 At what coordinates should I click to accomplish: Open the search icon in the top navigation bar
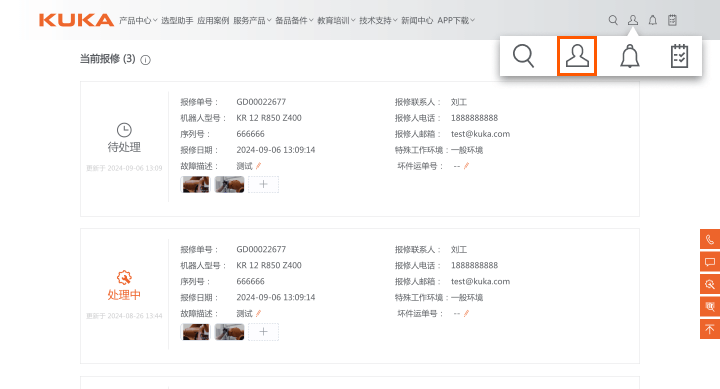tap(613, 20)
